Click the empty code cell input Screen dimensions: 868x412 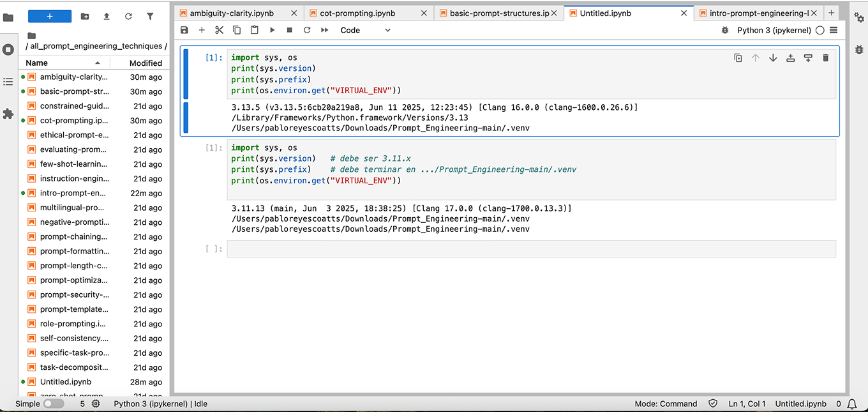pos(530,249)
